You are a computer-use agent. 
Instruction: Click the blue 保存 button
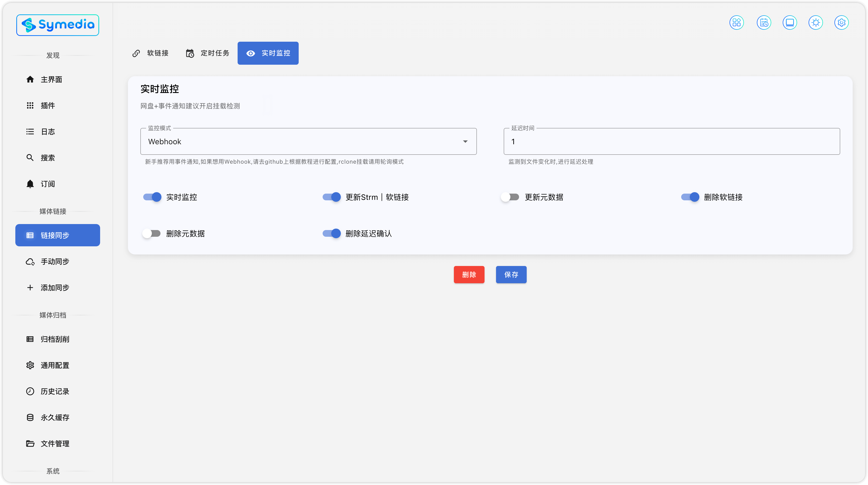(511, 275)
